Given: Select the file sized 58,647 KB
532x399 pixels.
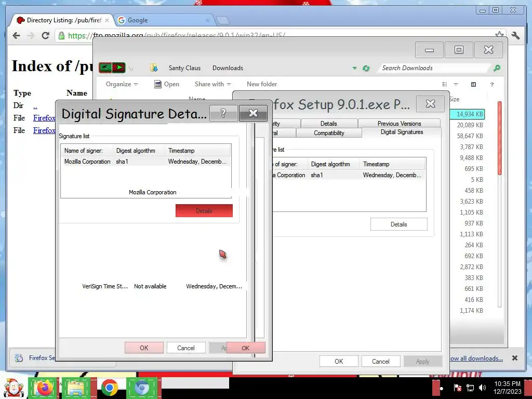Looking at the screenshot, I should tap(470, 136).
